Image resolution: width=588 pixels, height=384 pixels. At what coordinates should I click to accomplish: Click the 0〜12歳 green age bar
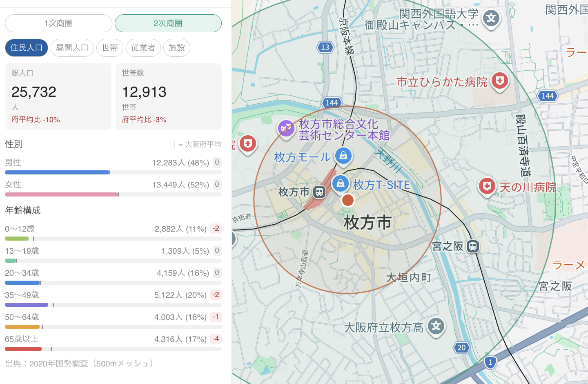[17, 239]
